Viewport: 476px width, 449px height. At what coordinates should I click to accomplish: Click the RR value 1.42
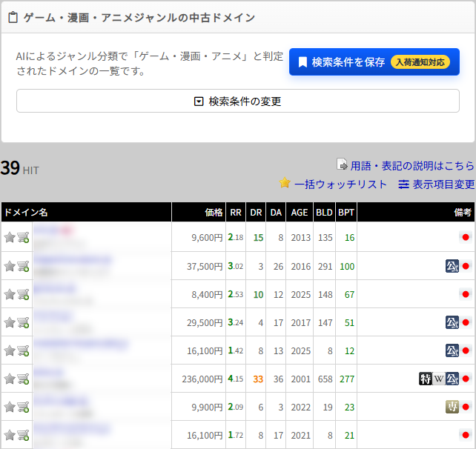(236, 350)
